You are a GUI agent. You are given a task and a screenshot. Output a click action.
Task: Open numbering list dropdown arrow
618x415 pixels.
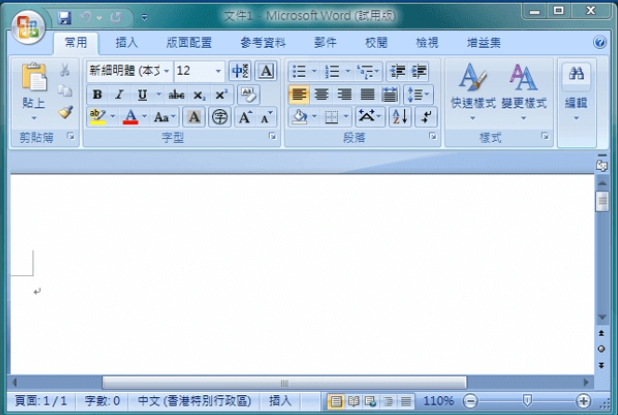[x=347, y=71]
